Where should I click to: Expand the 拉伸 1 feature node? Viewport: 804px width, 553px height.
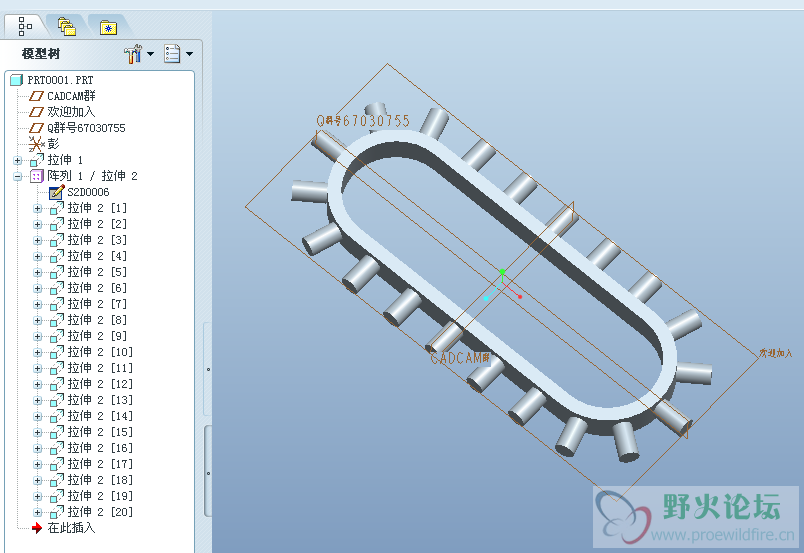coord(17,160)
